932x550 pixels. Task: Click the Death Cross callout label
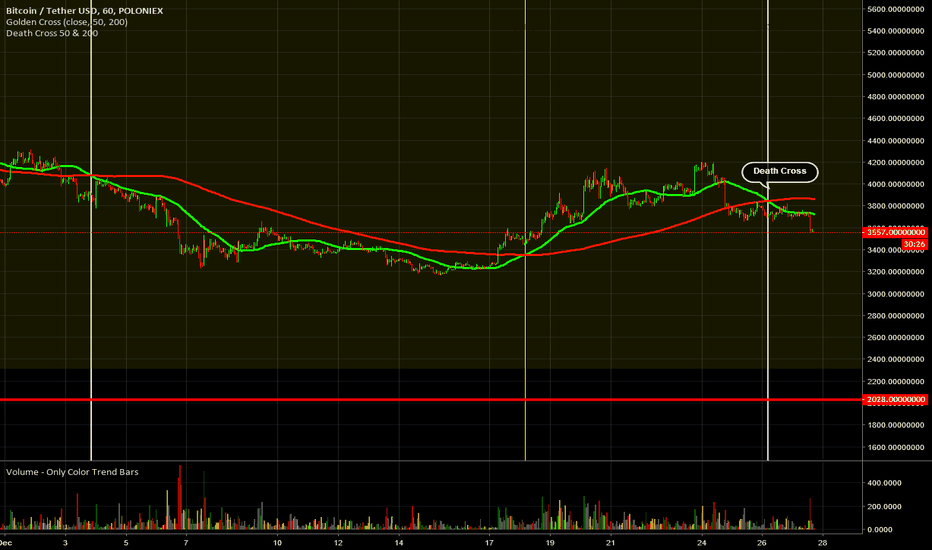coord(779,171)
